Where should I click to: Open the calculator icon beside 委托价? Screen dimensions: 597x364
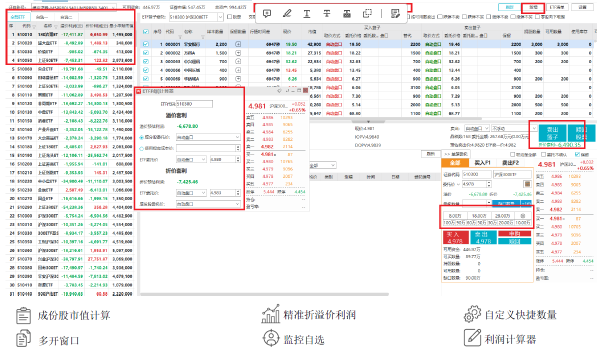click(527, 184)
